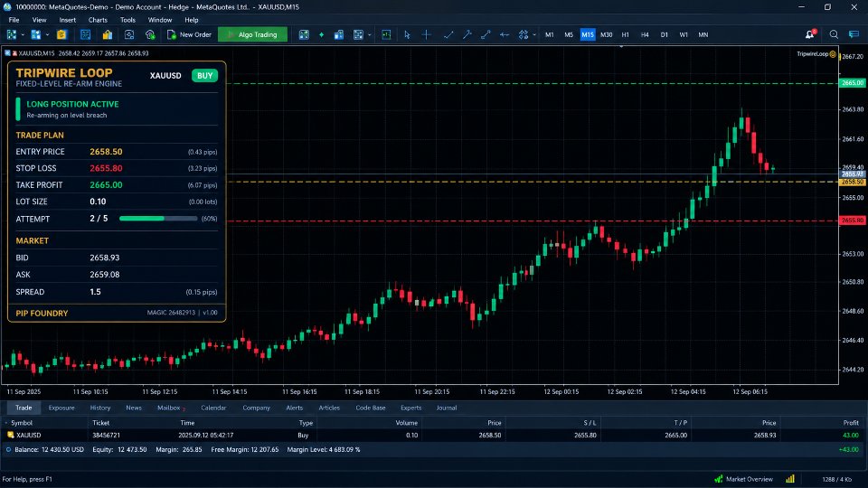Click the New Order button

pos(189,34)
